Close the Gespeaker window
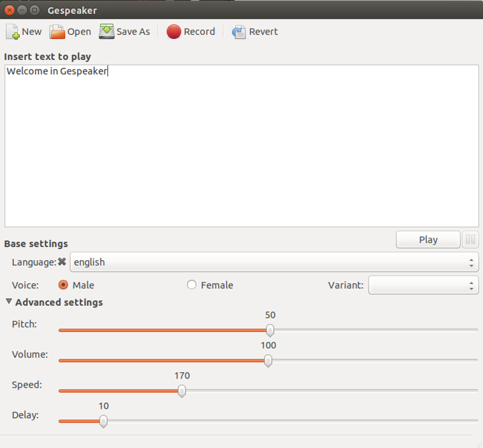The height and width of the screenshot is (448, 483). [10, 10]
